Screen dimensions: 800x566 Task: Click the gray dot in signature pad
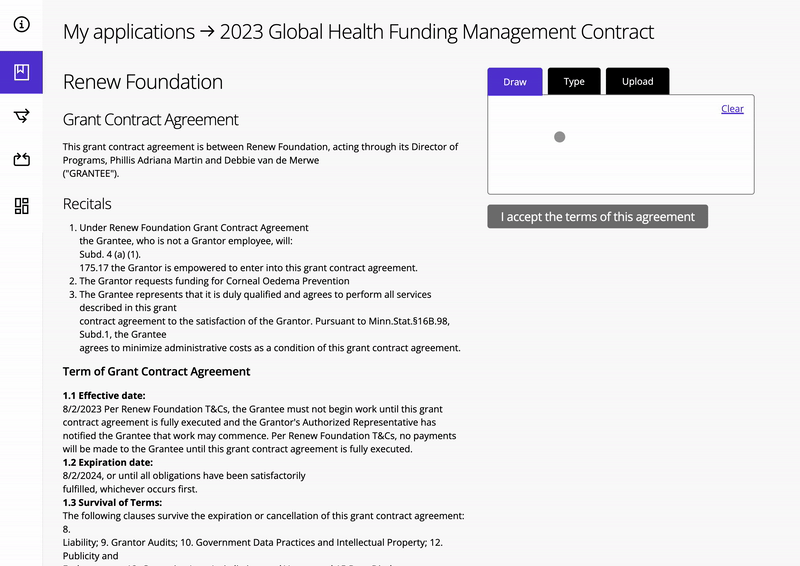pos(560,137)
